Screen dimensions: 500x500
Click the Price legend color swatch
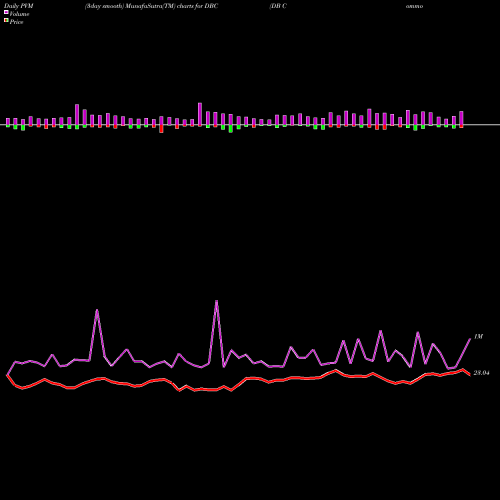coord(6,21)
